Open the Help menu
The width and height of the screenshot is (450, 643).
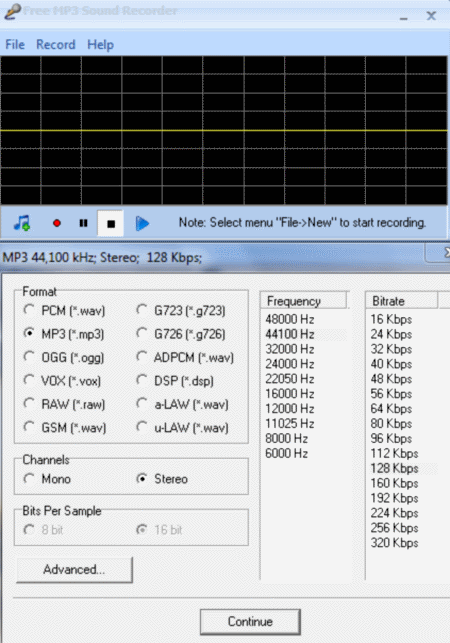tap(100, 44)
